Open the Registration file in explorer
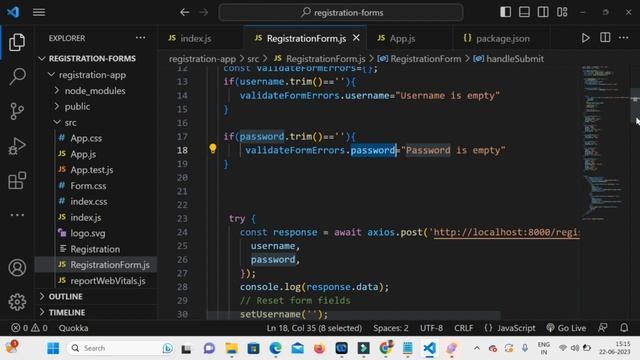This screenshot has height=360, width=640. [95, 249]
